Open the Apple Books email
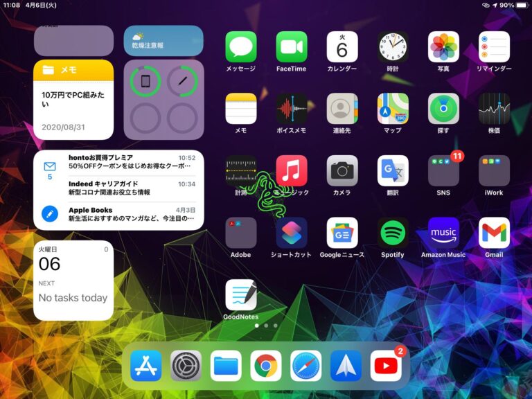This screenshot has height=399, width=532. tap(132, 214)
